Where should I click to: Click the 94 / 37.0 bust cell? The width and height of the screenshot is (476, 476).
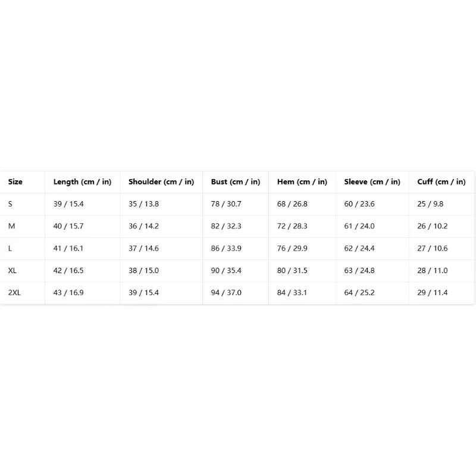(226, 293)
